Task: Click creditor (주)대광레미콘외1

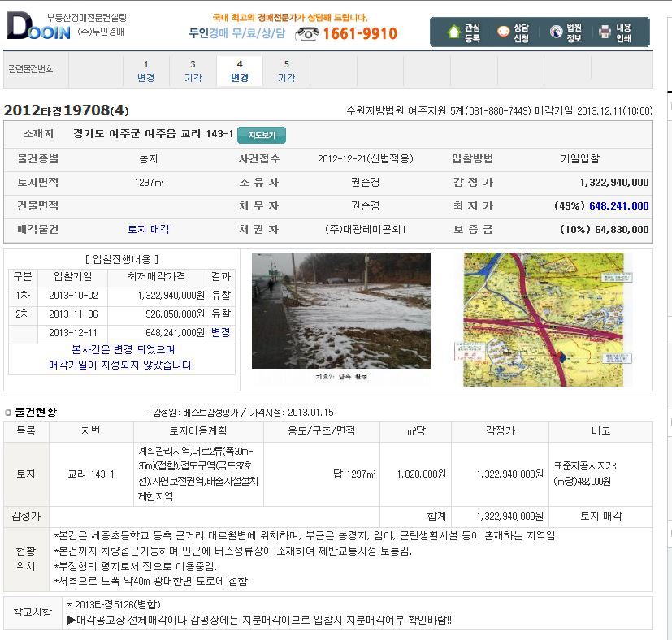Action: click(x=366, y=230)
